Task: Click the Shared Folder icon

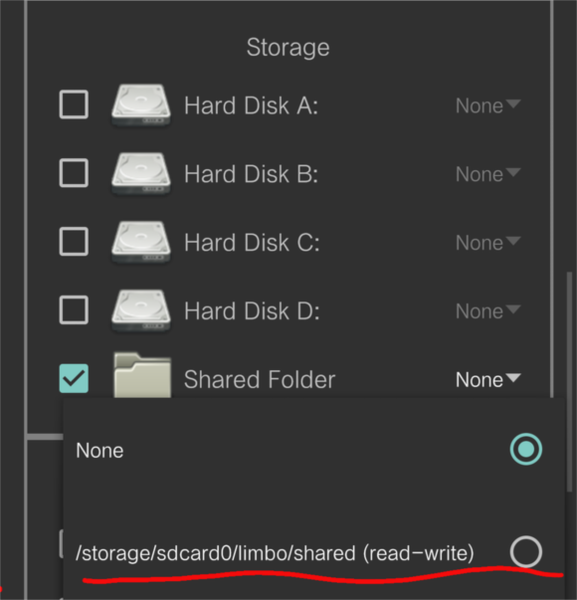Action: pyautogui.click(x=142, y=376)
